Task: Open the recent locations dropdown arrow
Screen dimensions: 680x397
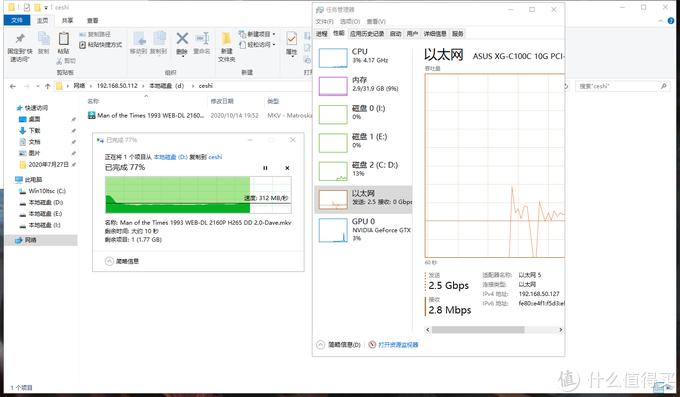Action: coord(38,86)
